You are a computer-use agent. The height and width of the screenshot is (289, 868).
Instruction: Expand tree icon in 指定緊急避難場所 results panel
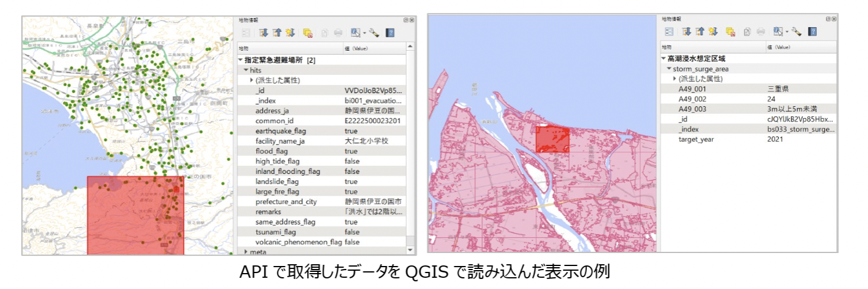pyautogui.click(x=263, y=33)
